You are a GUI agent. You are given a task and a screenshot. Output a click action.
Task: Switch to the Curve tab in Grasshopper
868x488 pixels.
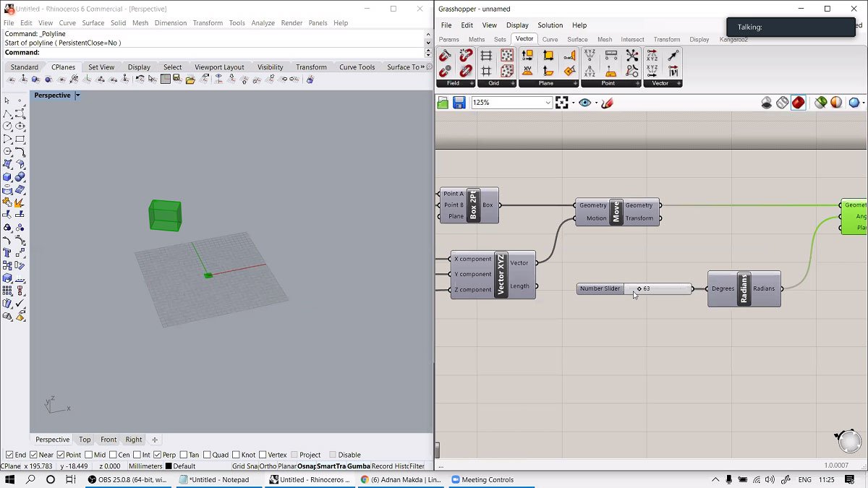click(550, 39)
